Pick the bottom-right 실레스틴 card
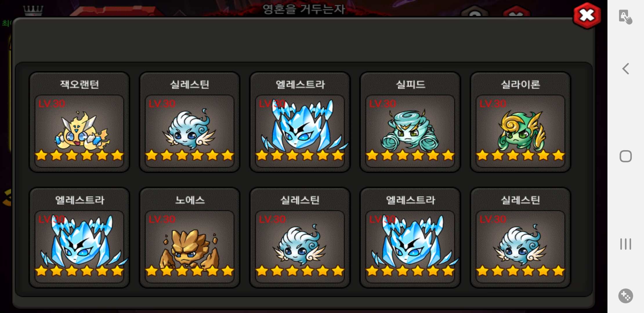The width and height of the screenshot is (644, 313). click(520, 238)
